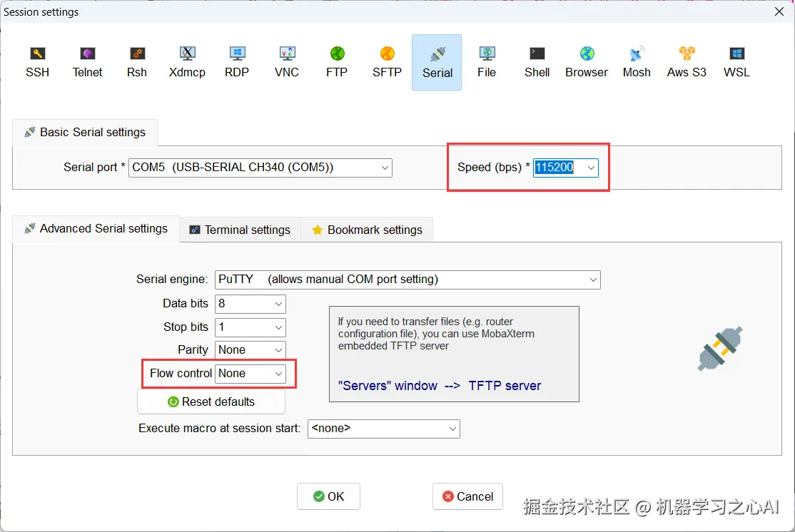Screen dimensions: 795x532
Task: Click the Serial session icon
Action: tap(437, 62)
